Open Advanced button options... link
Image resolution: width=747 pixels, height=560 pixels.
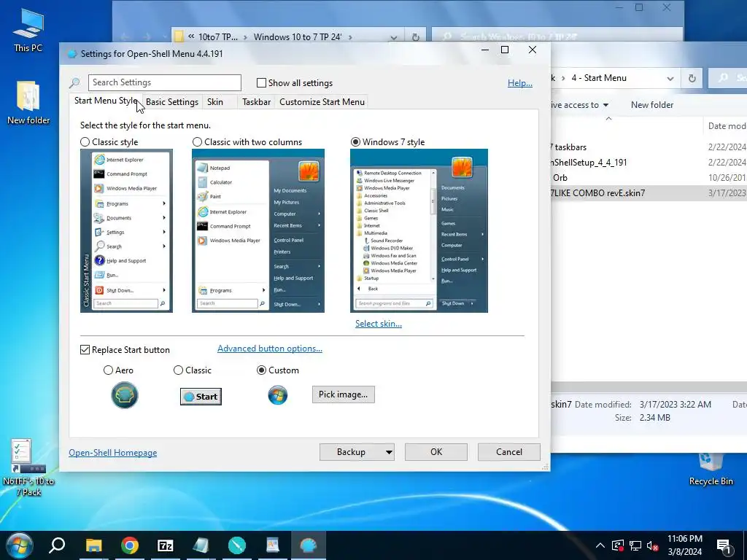[270, 349]
